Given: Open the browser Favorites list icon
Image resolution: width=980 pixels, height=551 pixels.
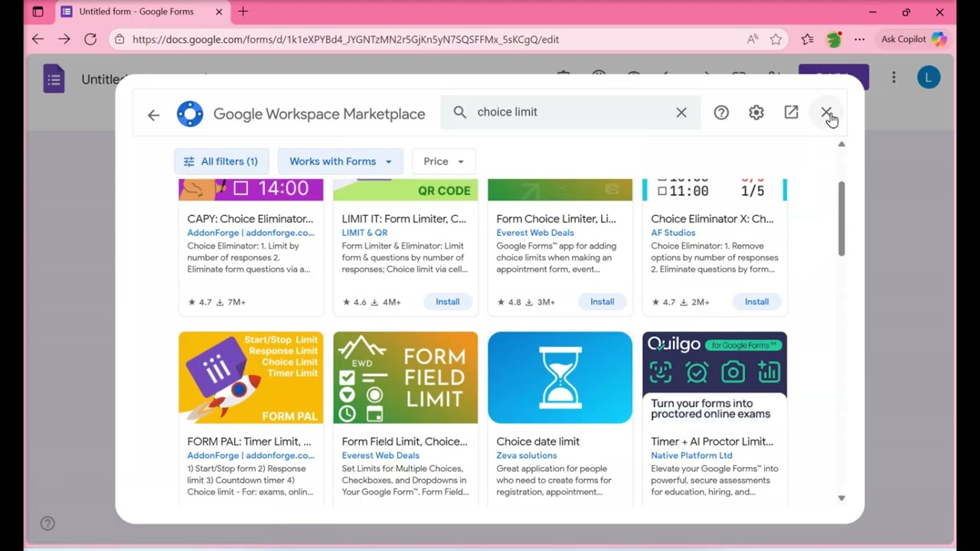Looking at the screenshot, I should pos(808,39).
